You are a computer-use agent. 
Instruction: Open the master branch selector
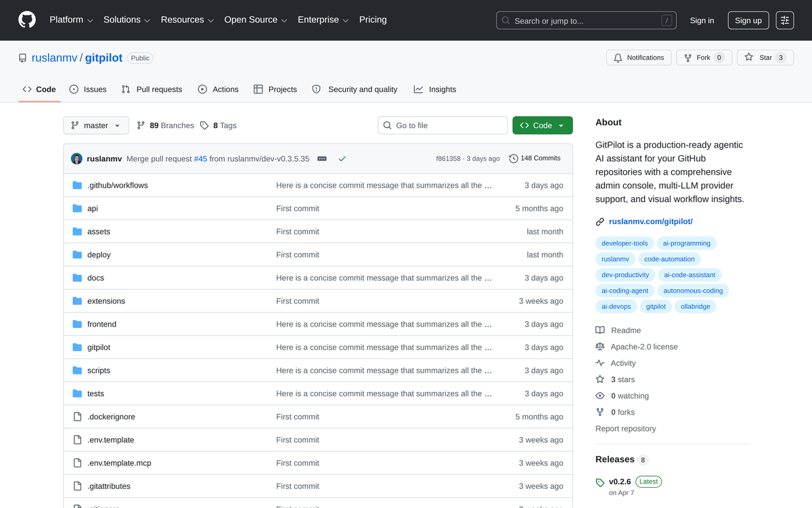tap(95, 125)
